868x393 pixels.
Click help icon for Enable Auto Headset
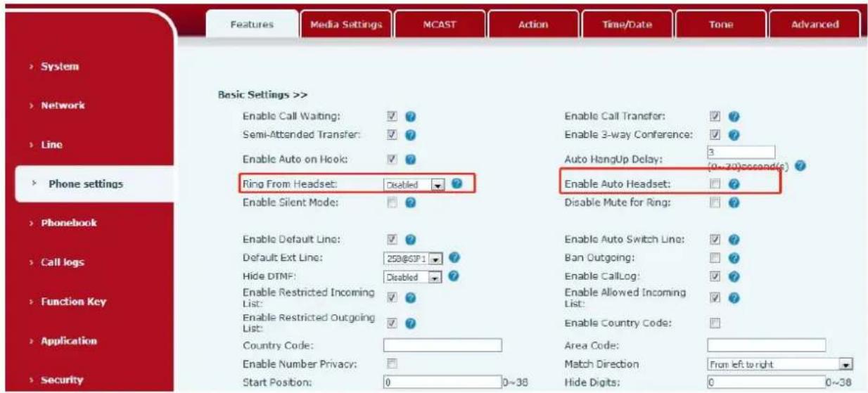(x=733, y=184)
